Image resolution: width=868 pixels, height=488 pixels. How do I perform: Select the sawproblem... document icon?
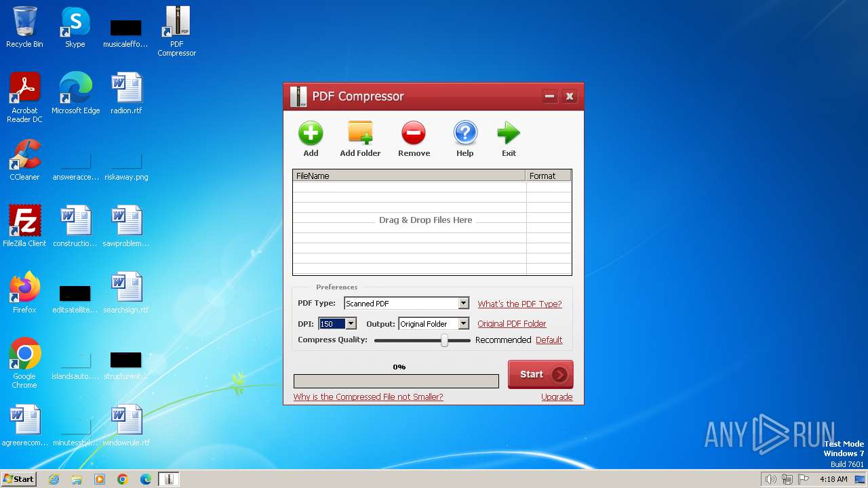pyautogui.click(x=126, y=226)
